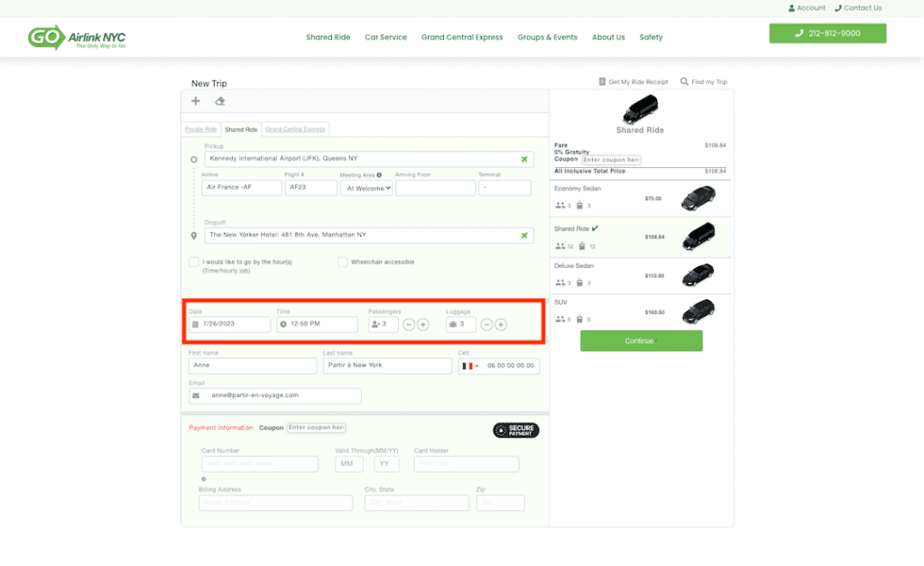
Task: Select the Economy Sedan vehicle option
Action: point(641,198)
